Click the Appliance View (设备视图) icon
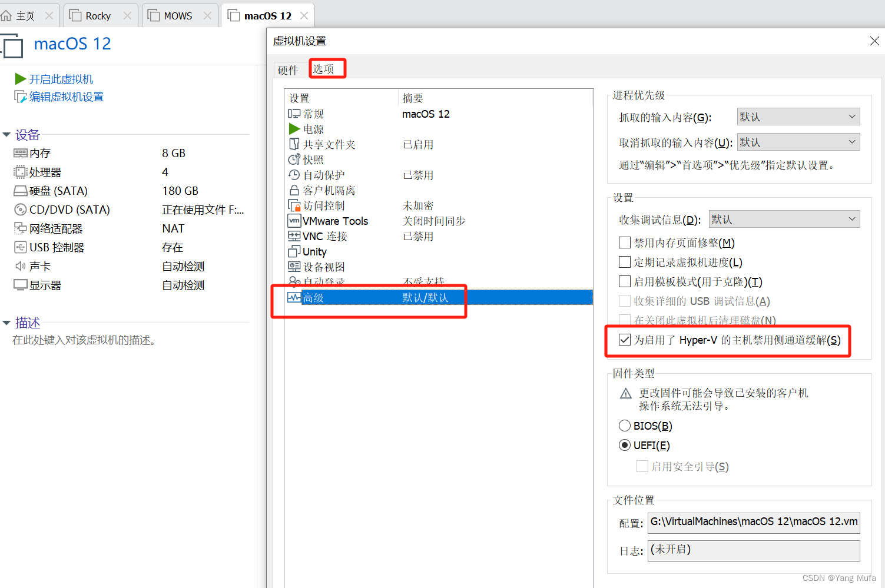This screenshot has width=885, height=588. [294, 267]
